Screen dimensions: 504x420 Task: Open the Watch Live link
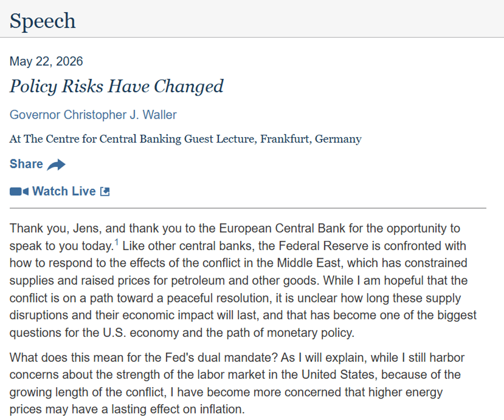64,191
